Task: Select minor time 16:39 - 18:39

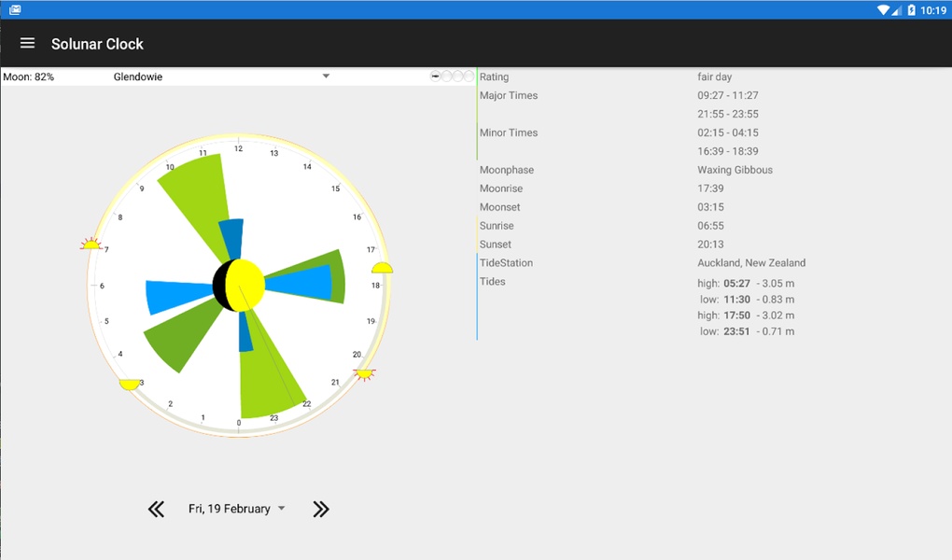Action: pos(728,151)
